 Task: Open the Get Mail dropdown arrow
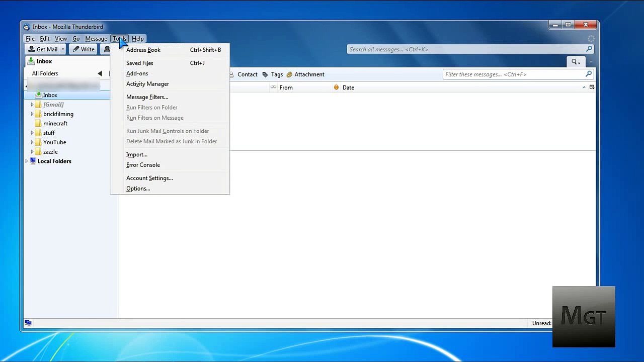coord(63,49)
